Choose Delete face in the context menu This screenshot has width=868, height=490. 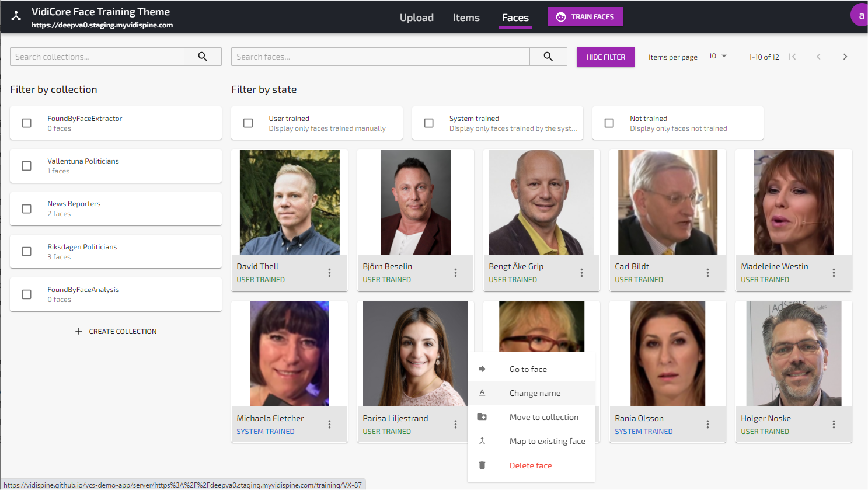[530, 465]
